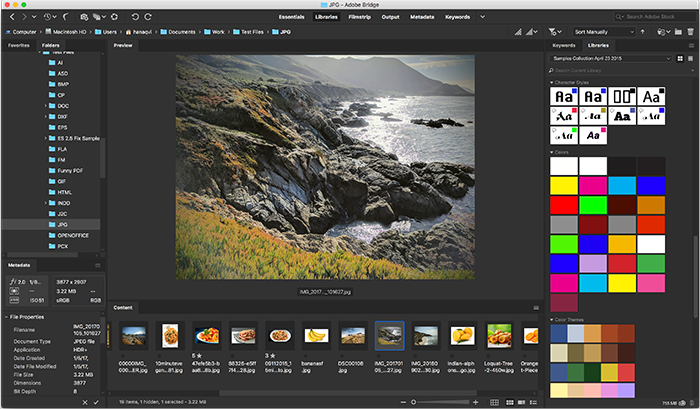Pick the yellow color swatch
The image size is (700, 409).
point(564,185)
